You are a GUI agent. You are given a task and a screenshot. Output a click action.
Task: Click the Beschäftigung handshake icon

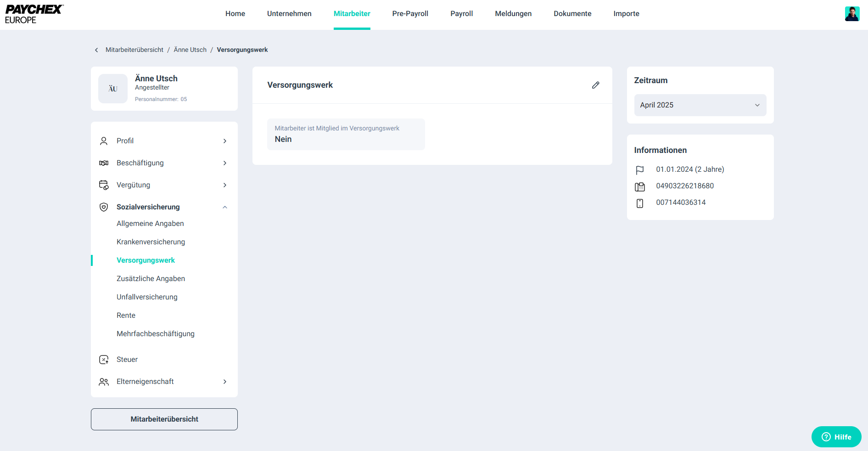104,163
